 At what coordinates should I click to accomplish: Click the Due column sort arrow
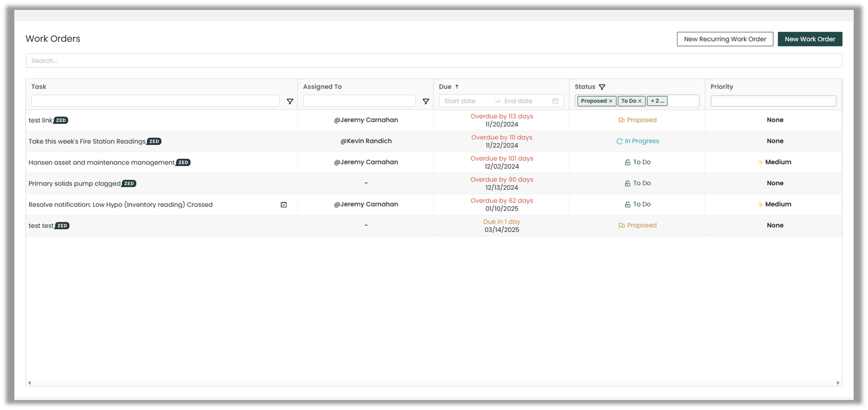point(457,87)
